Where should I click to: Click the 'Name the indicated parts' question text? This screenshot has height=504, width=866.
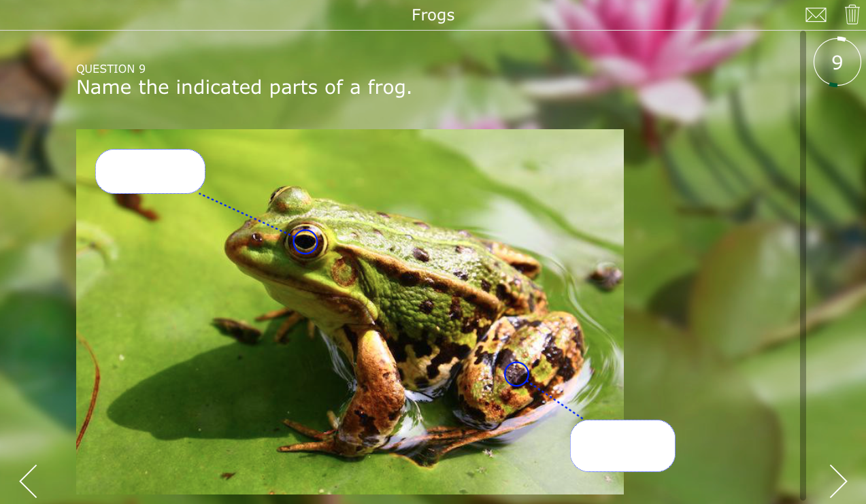(x=244, y=87)
